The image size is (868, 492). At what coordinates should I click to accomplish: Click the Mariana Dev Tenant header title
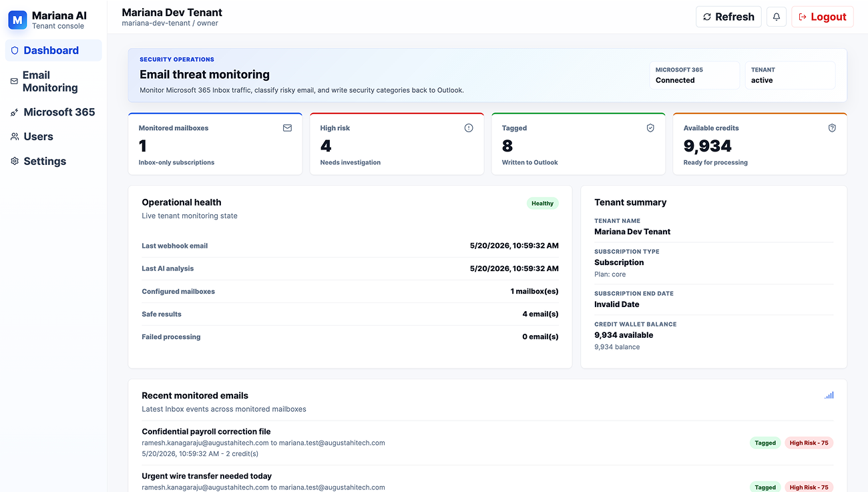[172, 12]
